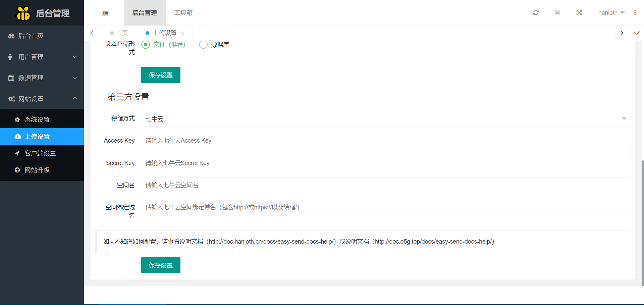Click the trash clear-cache icon
This screenshot has height=305, width=644.
click(557, 13)
